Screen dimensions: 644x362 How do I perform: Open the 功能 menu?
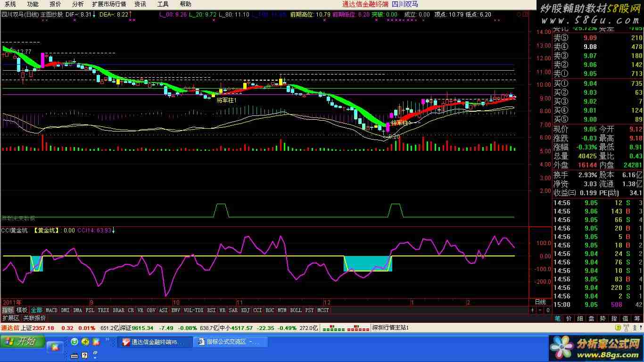pyautogui.click(x=33, y=4)
